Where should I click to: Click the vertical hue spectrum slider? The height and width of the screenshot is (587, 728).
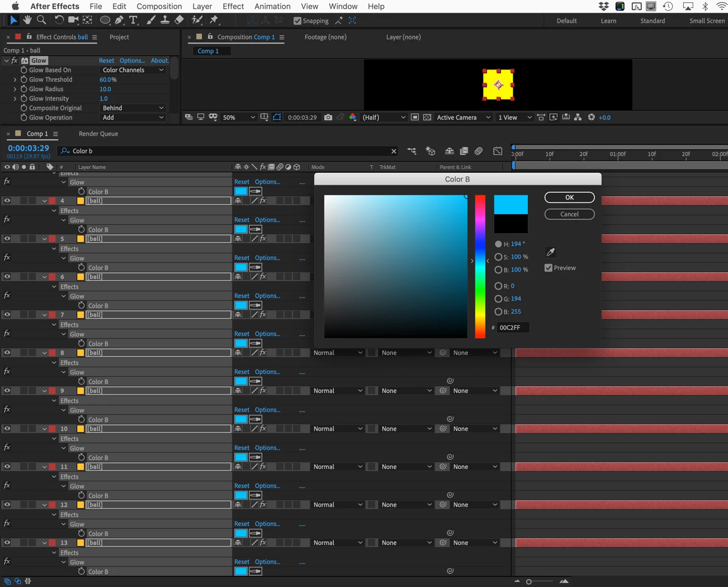[x=480, y=267]
